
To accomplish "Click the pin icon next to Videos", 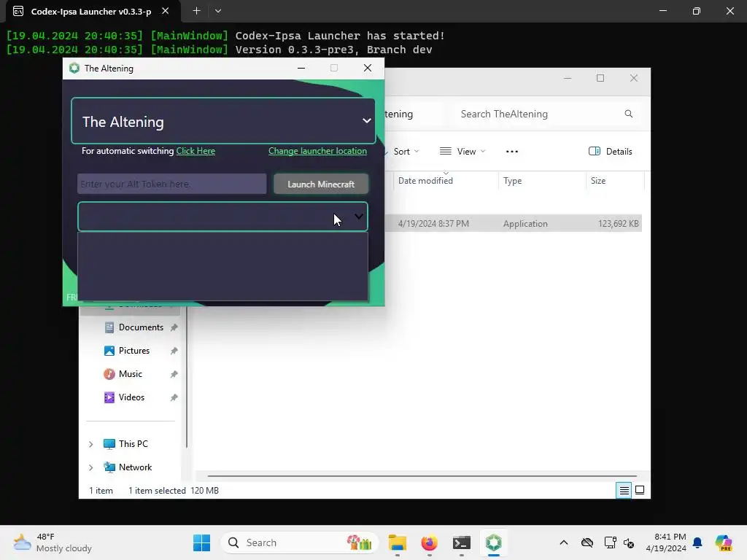I will (174, 397).
